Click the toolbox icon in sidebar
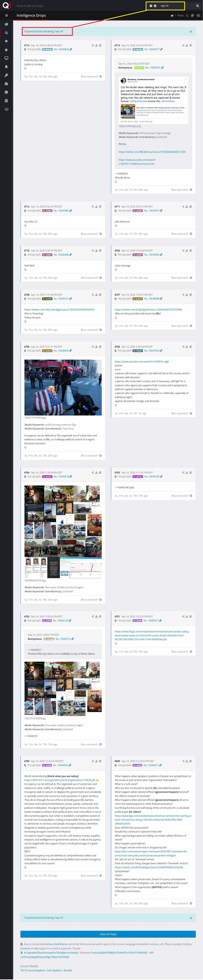This screenshot has height=980, width=203. pos(6,84)
